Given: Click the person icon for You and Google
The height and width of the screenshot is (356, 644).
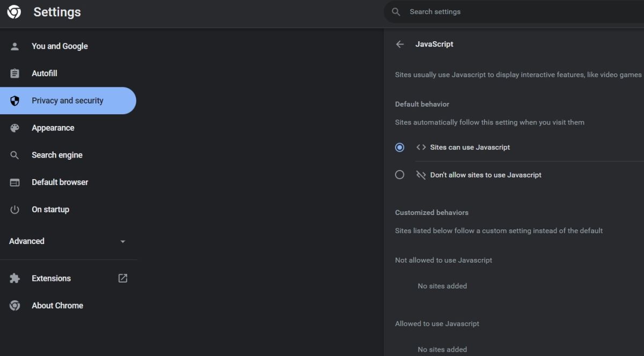Looking at the screenshot, I should coord(14,46).
